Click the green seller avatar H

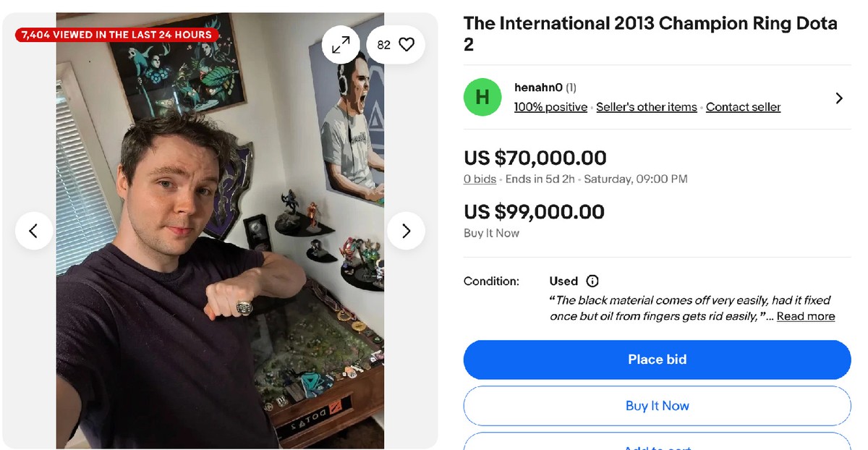pos(482,97)
